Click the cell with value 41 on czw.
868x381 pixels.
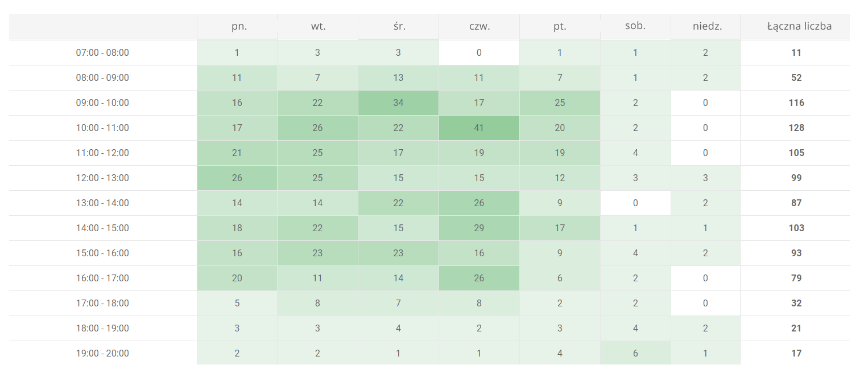pyautogui.click(x=480, y=128)
